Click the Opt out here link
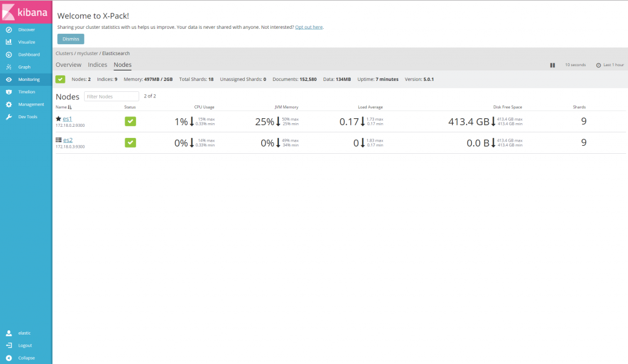This screenshot has width=628, height=364. 309,27
